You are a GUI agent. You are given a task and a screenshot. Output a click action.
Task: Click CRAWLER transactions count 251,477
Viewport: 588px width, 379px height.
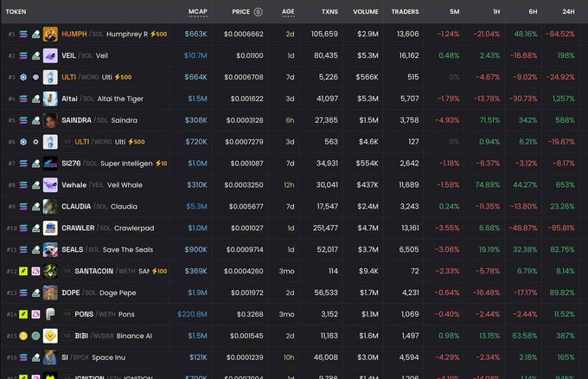[325, 228]
